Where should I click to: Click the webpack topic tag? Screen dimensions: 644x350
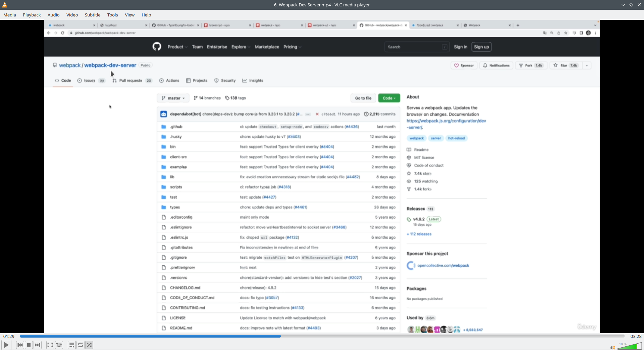tap(417, 138)
